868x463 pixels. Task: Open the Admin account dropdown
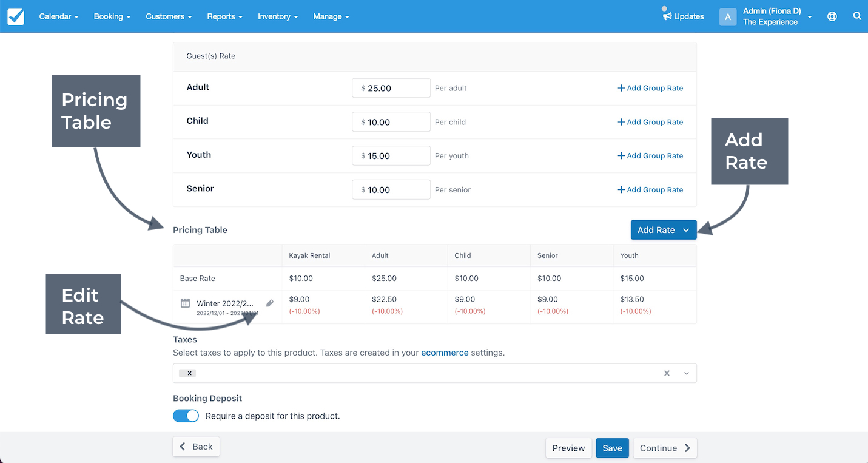click(778, 16)
